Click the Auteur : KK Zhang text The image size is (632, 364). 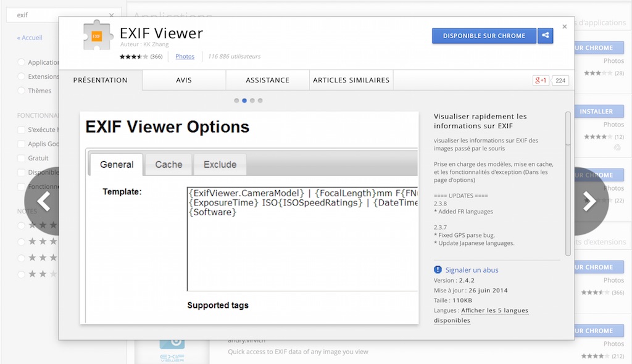tap(144, 44)
